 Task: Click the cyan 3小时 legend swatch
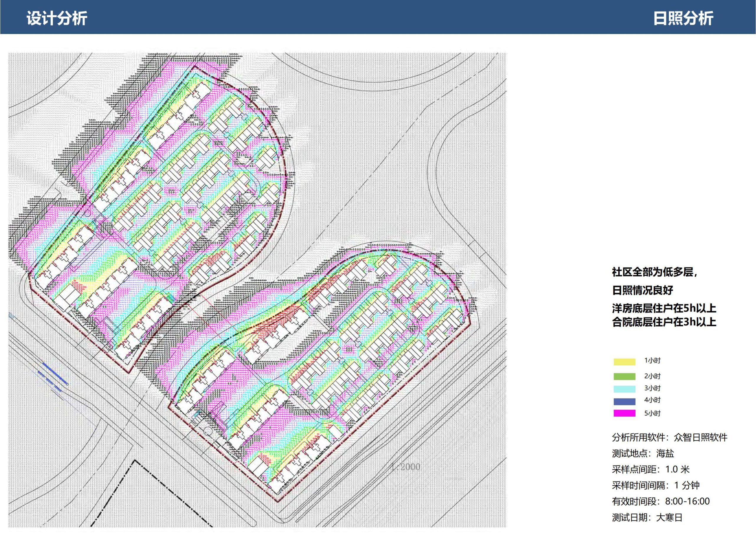click(x=624, y=389)
